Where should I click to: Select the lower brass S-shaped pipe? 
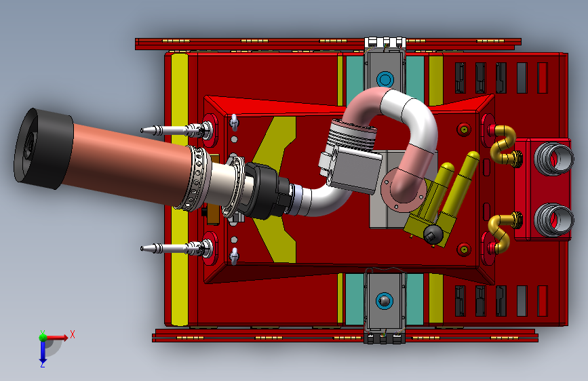[x=504, y=233]
